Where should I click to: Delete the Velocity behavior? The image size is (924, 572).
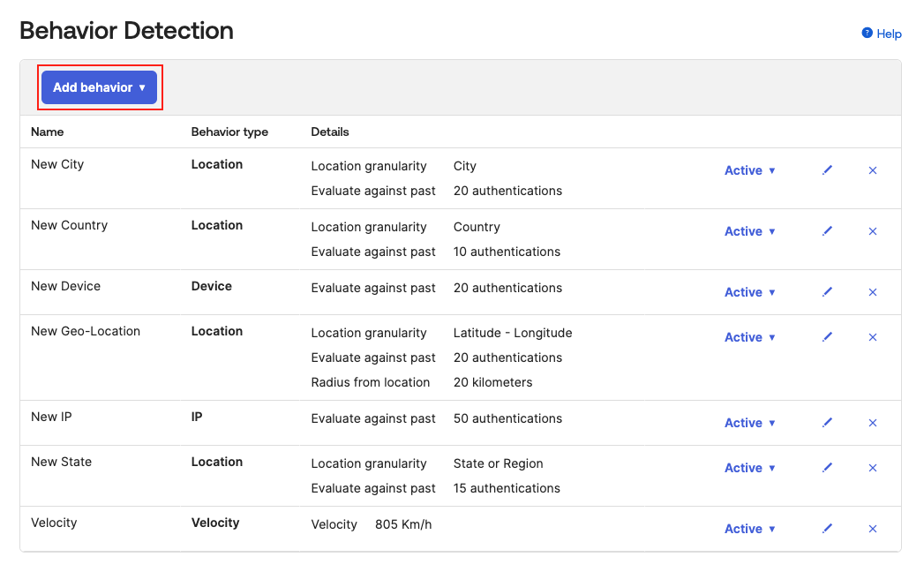873,529
